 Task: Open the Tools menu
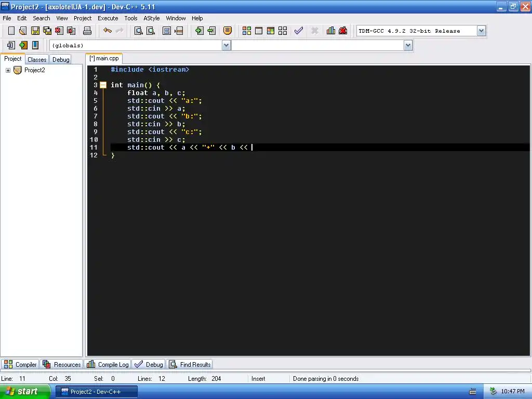(130, 18)
